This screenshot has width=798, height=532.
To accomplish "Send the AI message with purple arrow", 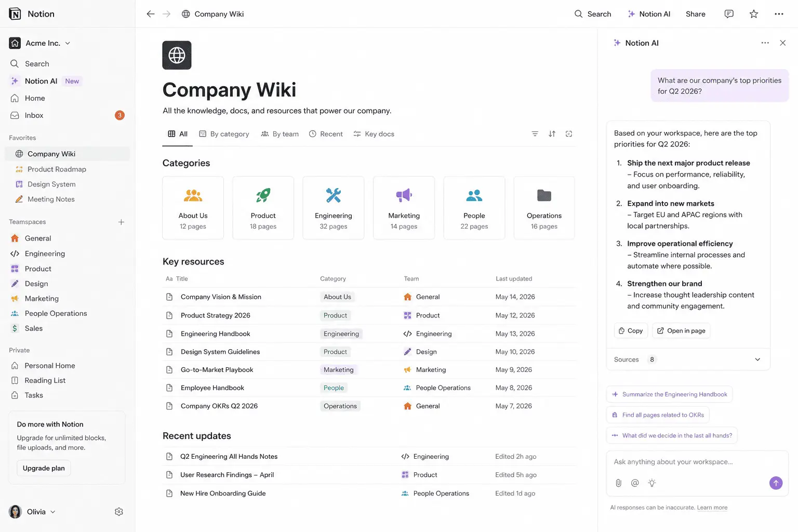I will (x=776, y=483).
